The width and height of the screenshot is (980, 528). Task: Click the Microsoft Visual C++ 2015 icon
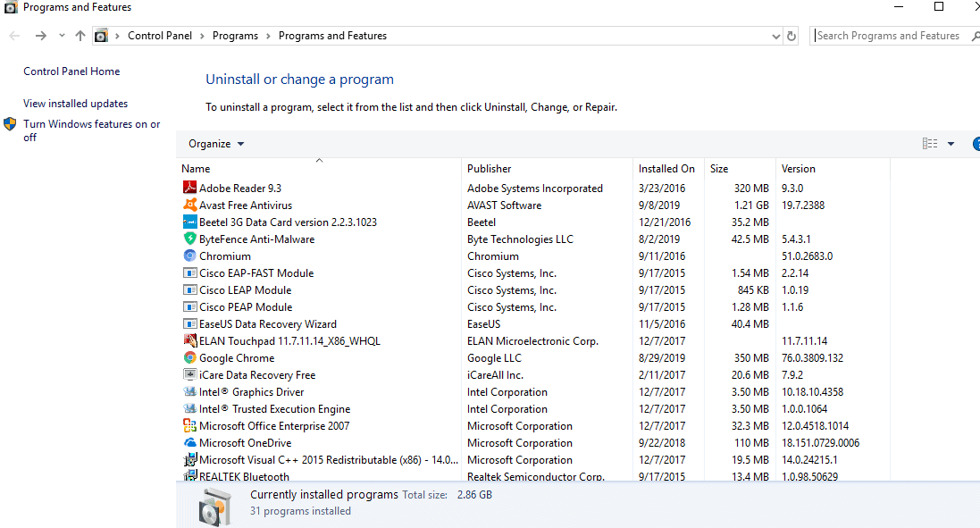[189, 459]
